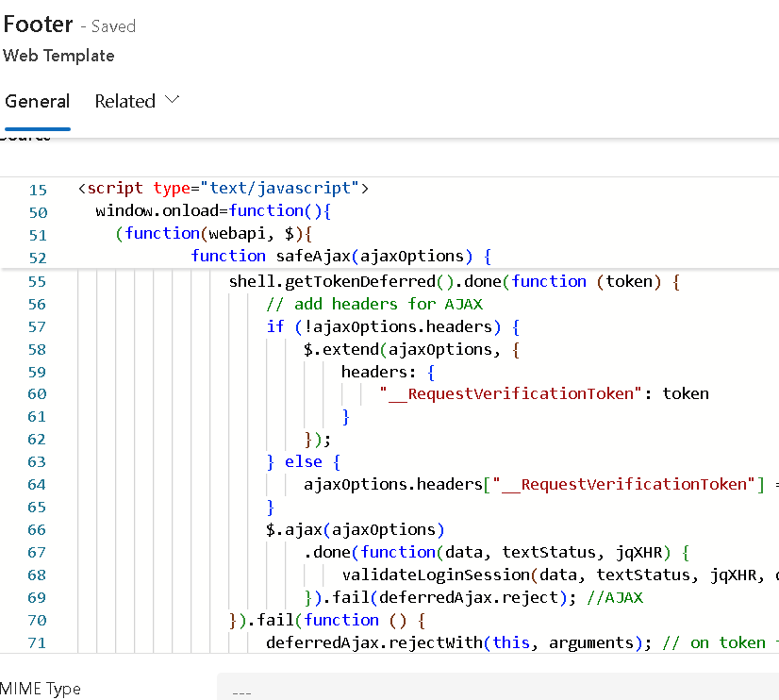Click line number 60 in gutter
The width and height of the screenshot is (779, 700).
[x=38, y=394]
